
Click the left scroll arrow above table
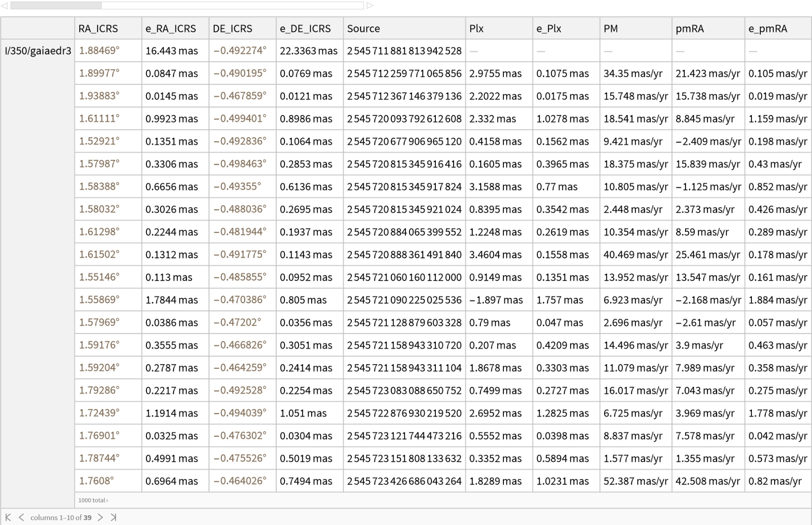4,6
